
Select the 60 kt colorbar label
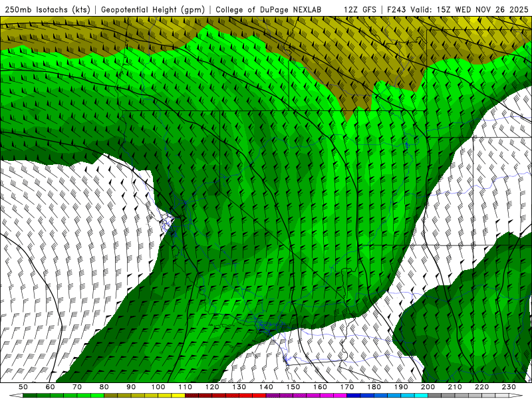[51, 387]
